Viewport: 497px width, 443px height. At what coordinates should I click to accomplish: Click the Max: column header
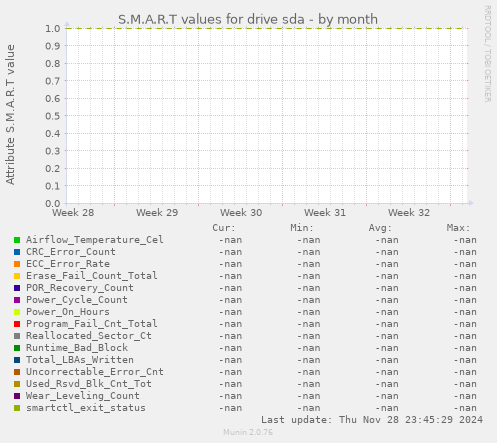coord(458,228)
